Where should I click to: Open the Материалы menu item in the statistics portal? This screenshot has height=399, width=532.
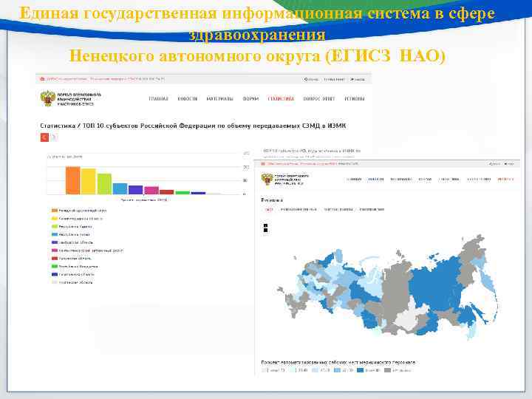220,99
